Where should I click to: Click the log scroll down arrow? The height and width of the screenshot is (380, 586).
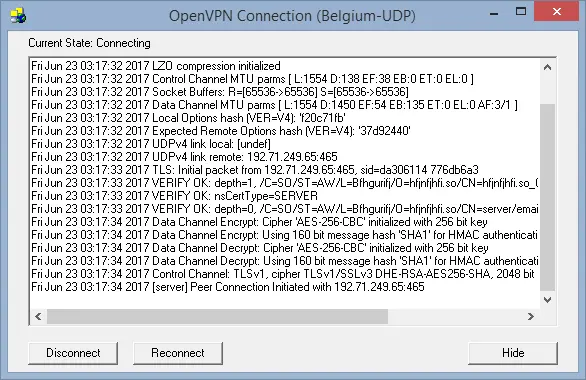click(548, 300)
